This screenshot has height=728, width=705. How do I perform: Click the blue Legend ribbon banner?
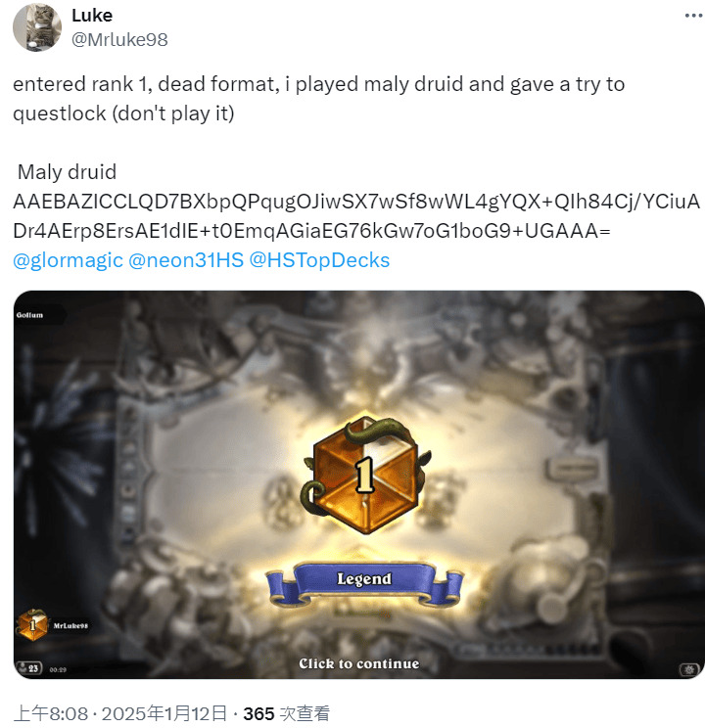click(x=364, y=583)
